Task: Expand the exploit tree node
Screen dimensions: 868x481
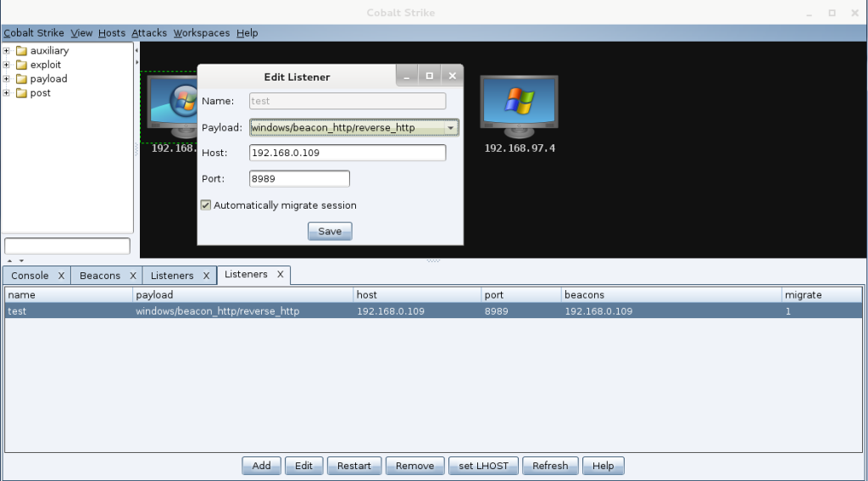Action: click(7, 64)
